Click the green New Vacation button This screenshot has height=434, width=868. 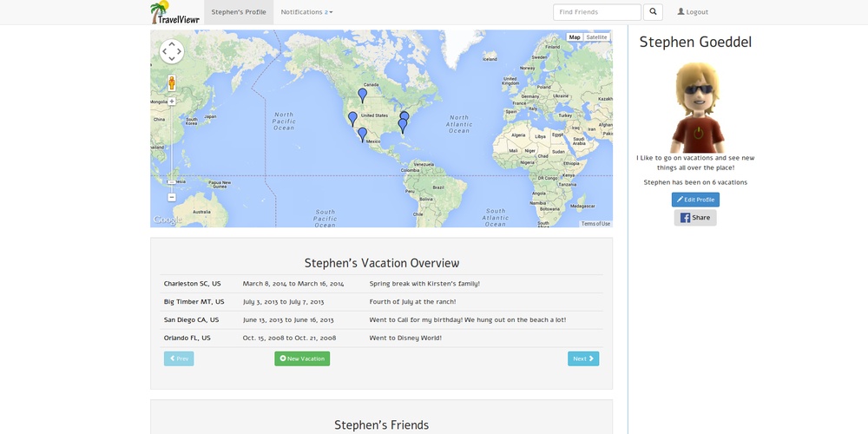[x=302, y=358]
